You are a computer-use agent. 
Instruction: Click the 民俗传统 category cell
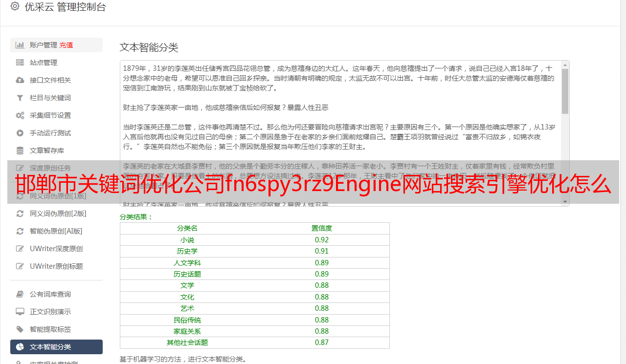pos(187,320)
